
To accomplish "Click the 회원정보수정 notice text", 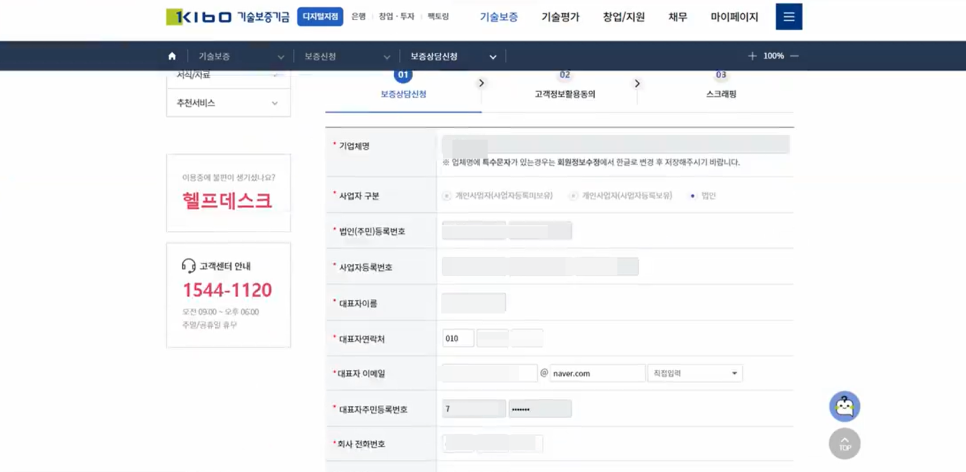I will [x=579, y=163].
